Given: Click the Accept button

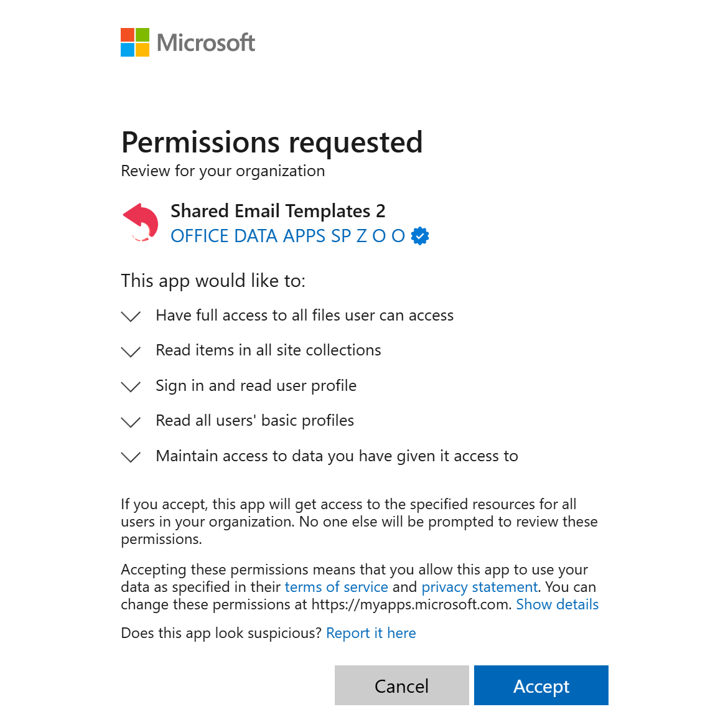Looking at the screenshot, I should 541,685.
